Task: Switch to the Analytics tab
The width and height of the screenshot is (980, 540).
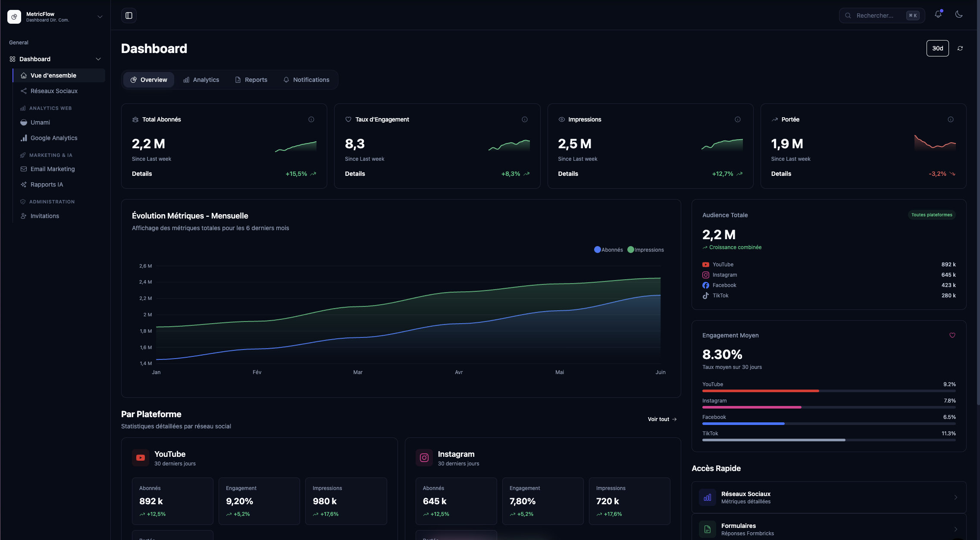Action: (x=201, y=80)
